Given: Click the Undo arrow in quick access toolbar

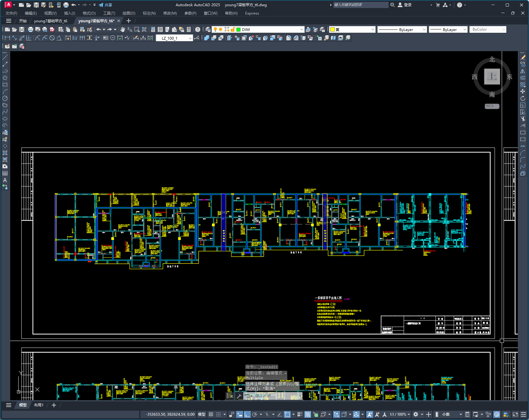Looking at the screenshot, I should point(73,5).
